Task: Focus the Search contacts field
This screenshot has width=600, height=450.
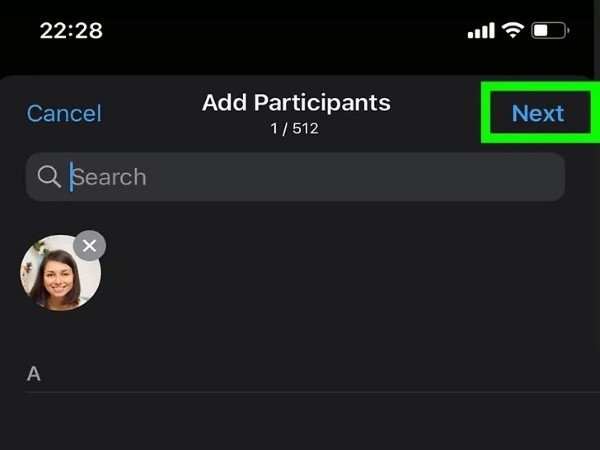Action: [x=295, y=177]
